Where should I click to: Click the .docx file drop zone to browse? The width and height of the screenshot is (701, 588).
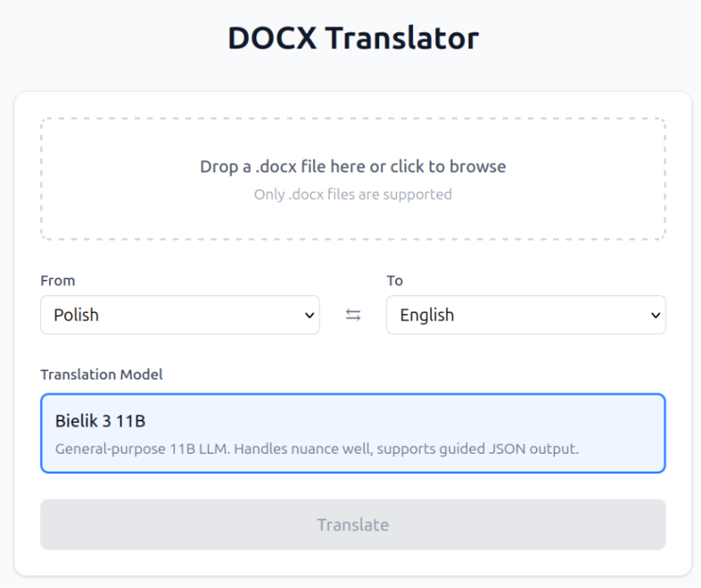tap(353, 179)
